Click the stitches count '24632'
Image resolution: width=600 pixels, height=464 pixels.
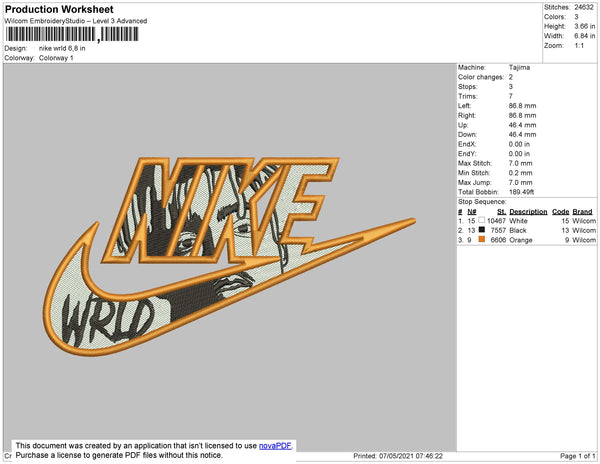pos(584,7)
